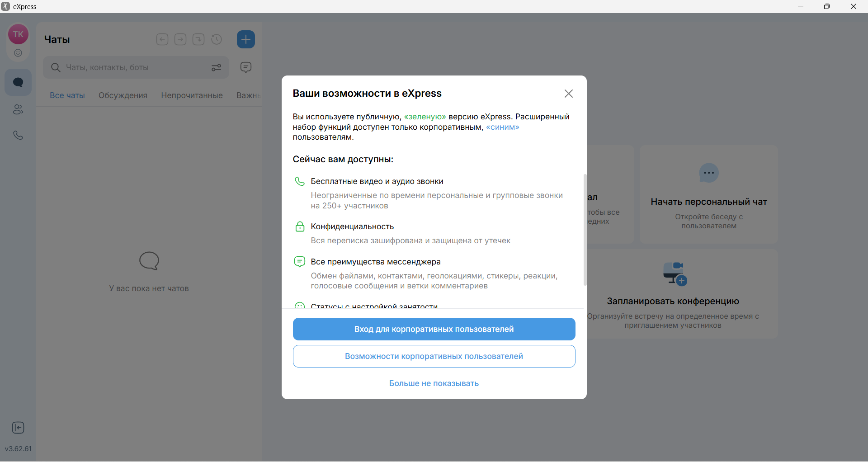Click the Сейчас вам доступны: heading
This screenshot has height=462, width=868.
point(343,159)
